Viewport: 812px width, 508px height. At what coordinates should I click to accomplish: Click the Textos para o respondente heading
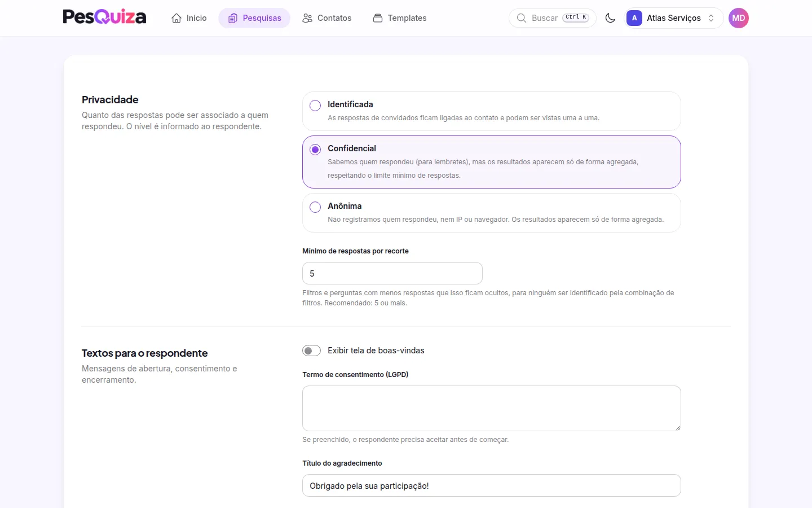click(144, 353)
